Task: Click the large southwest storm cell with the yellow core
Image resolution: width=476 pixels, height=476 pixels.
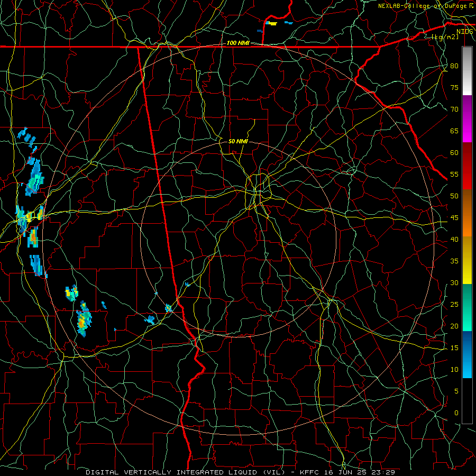Action: pyautogui.click(x=83, y=319)
